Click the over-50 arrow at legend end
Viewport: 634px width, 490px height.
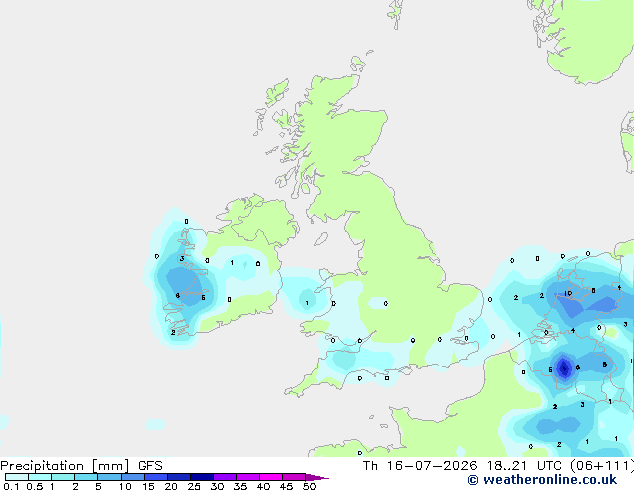tap(317, 477)
